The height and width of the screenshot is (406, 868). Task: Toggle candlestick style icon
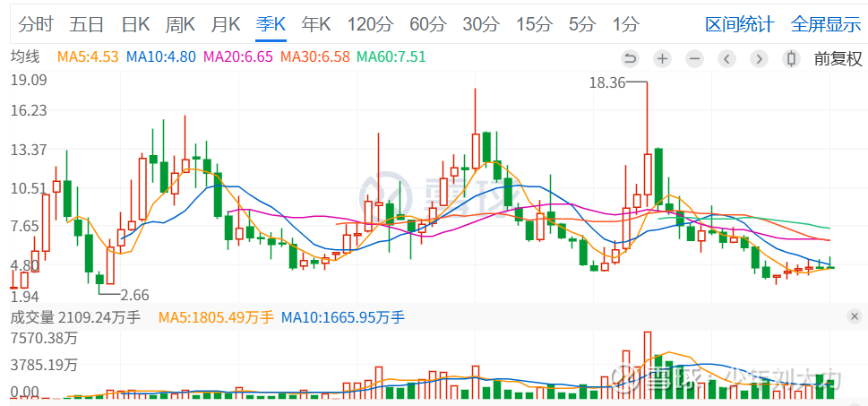coord(792,58)
